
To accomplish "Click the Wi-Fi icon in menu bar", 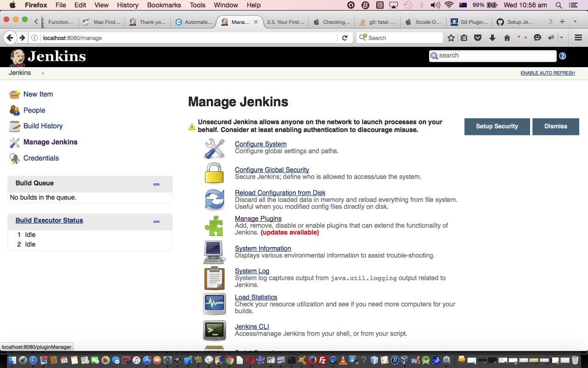I will [x=449, y=5].
